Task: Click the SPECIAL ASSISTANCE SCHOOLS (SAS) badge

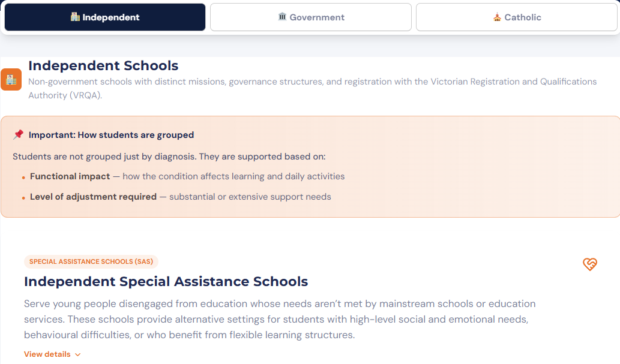Action: (x=91, y=261)
